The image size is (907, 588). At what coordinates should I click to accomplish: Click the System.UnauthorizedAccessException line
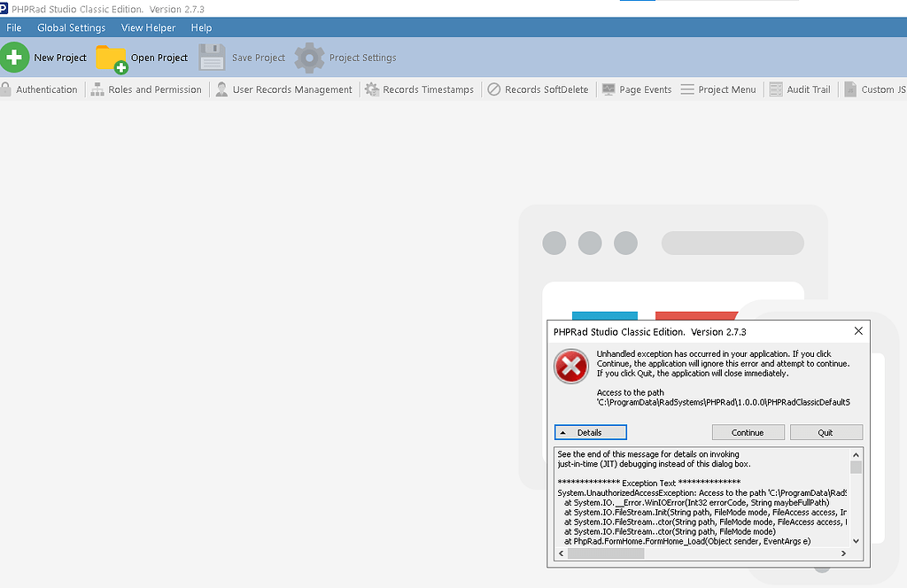[x=702, y=493]
